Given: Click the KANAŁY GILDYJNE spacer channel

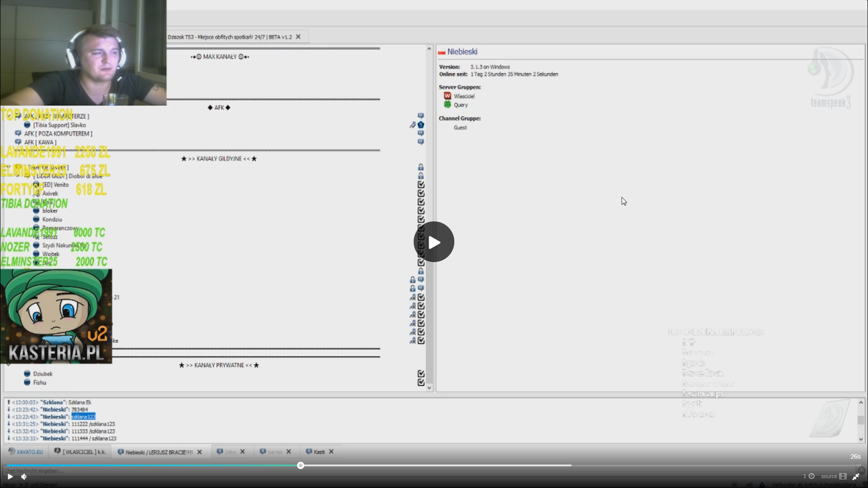Looking at the screenshot, I should click(x=219, y=159).
